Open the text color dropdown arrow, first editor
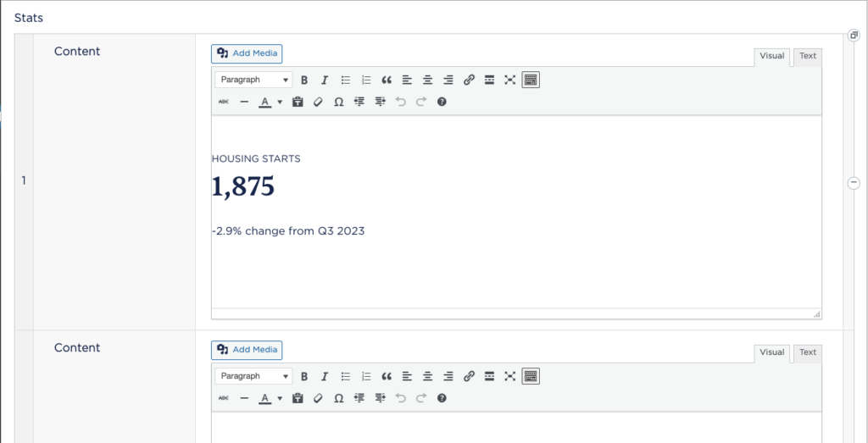Screen dimensions: 868x443 [280, 102]
